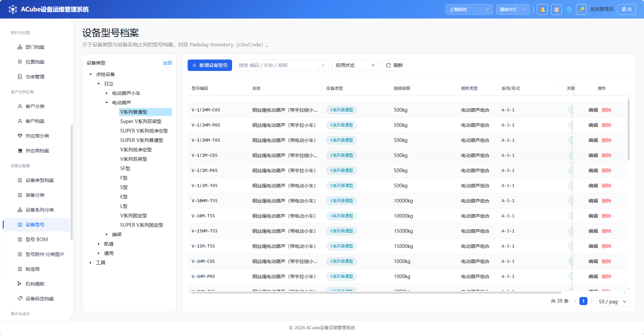Click the 设备系列分类 sidebar icon

click(20, 210)
